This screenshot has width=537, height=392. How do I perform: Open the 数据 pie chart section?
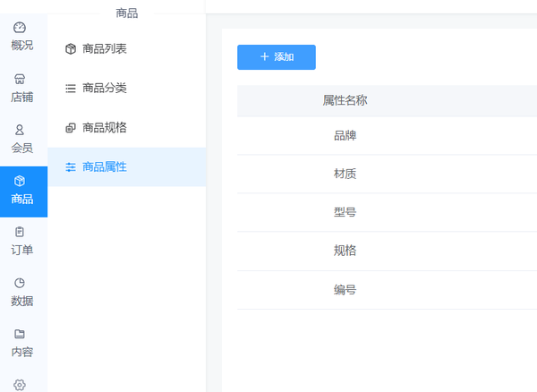pyautogui.click(x=20, y=283)
